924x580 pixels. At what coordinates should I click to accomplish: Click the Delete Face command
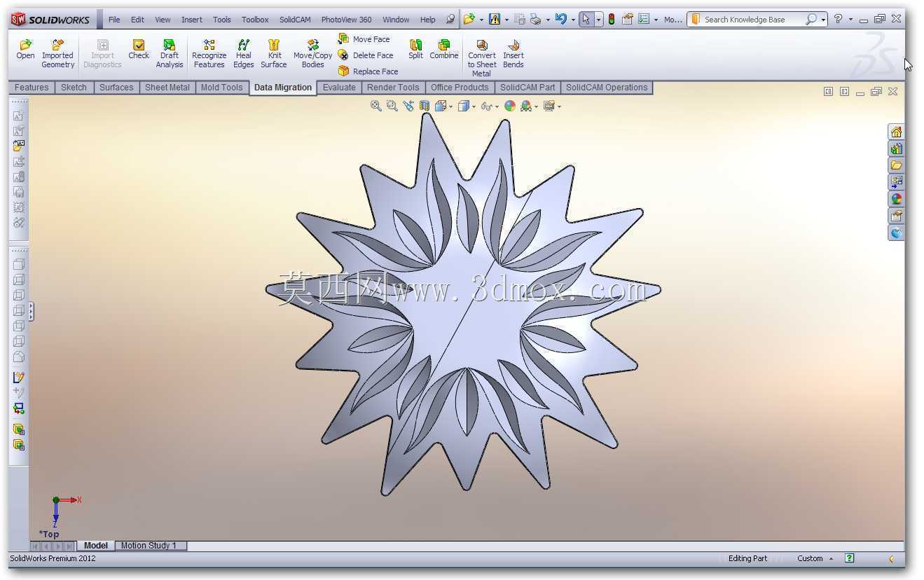(x=366, y=55)
